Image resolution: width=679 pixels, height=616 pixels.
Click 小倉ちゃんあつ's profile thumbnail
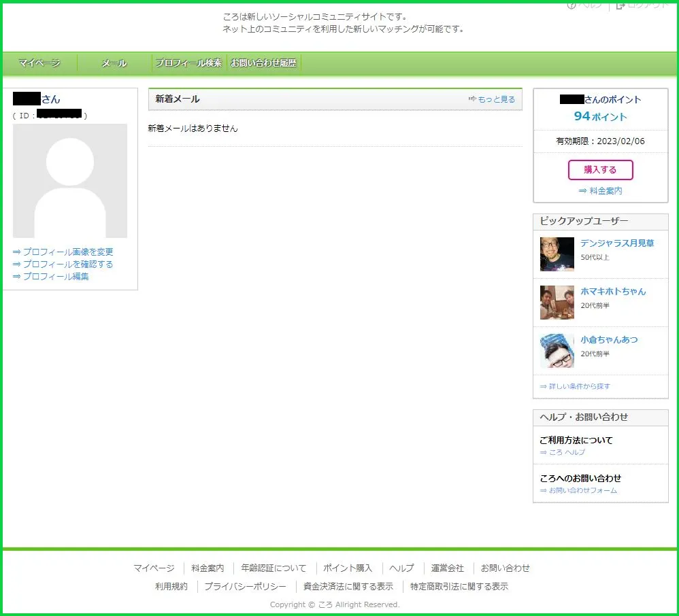(x=556, y=351)
